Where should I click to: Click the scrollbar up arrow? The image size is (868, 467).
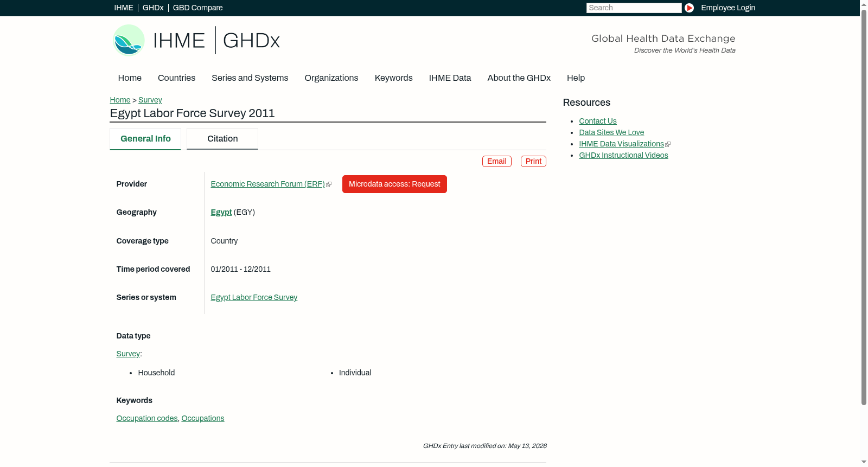point(864,4)
